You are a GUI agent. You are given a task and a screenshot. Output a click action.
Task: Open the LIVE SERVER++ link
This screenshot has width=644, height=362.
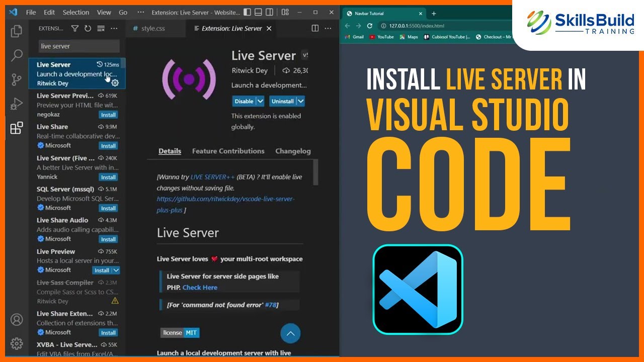213,177
